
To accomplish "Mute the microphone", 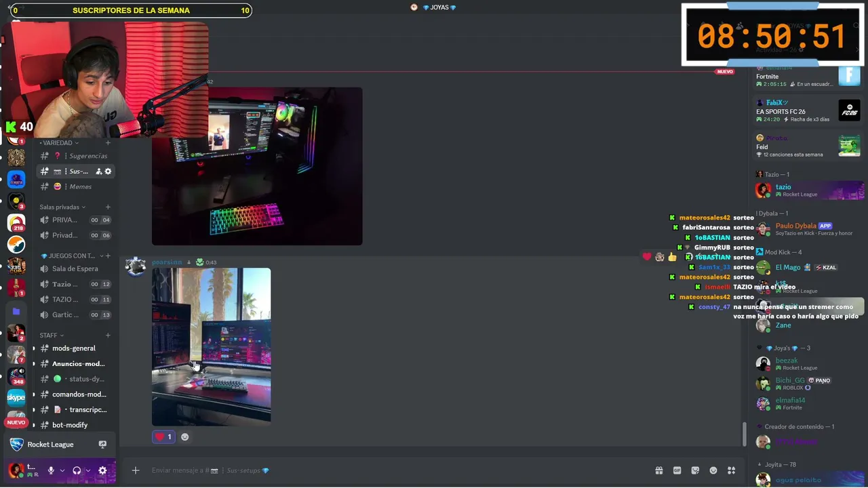I will tap(50, 470).
